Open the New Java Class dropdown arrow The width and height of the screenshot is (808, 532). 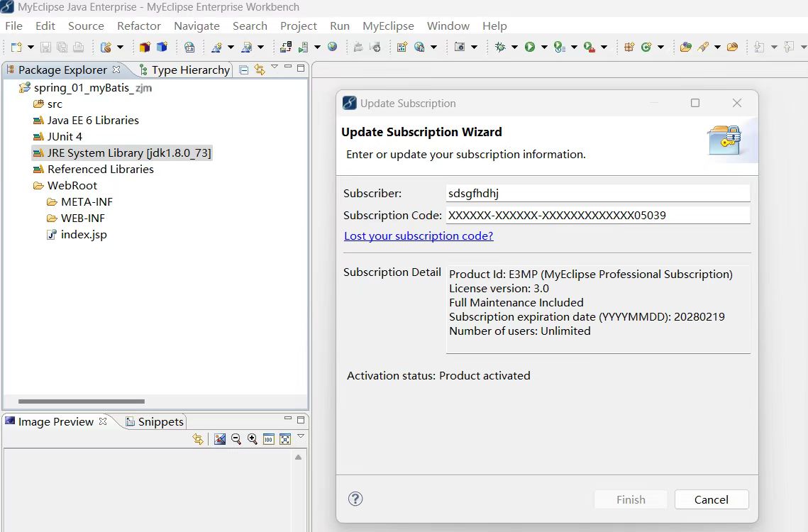[660, 48]
